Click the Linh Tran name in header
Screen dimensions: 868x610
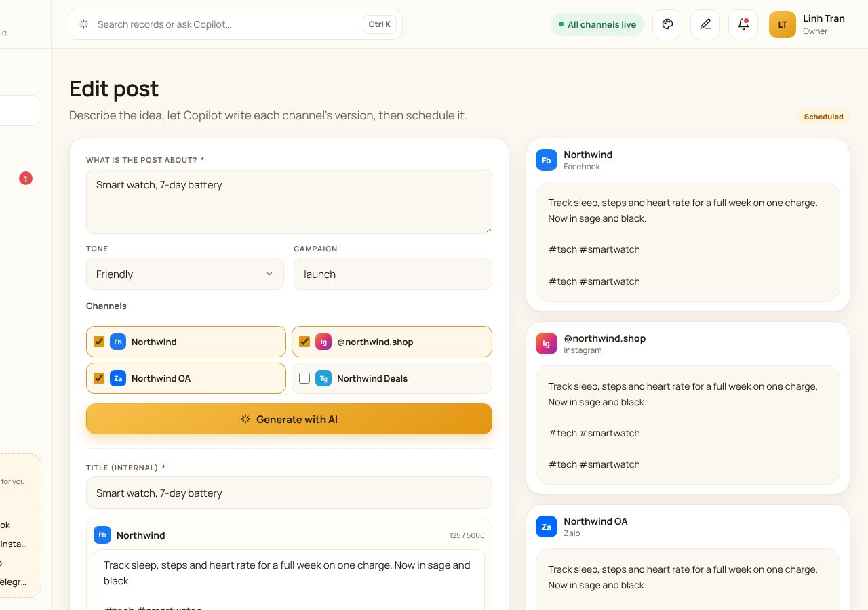[824, 18]
